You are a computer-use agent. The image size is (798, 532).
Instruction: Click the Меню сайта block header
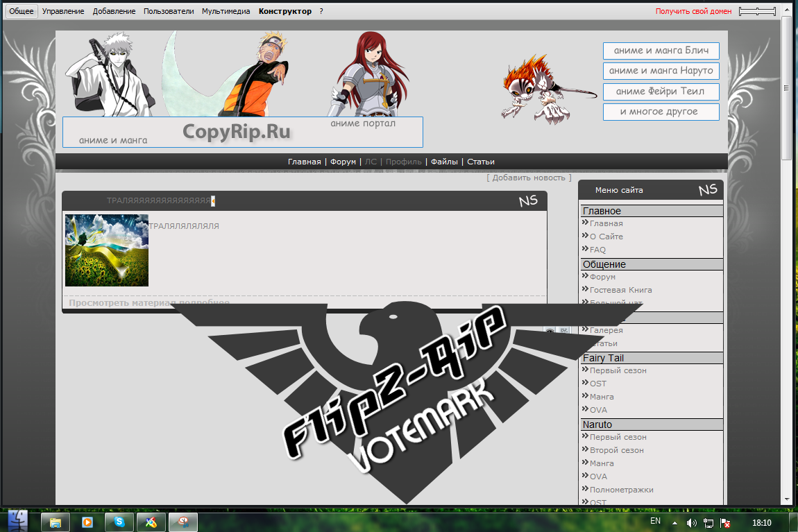pos(651,190)
